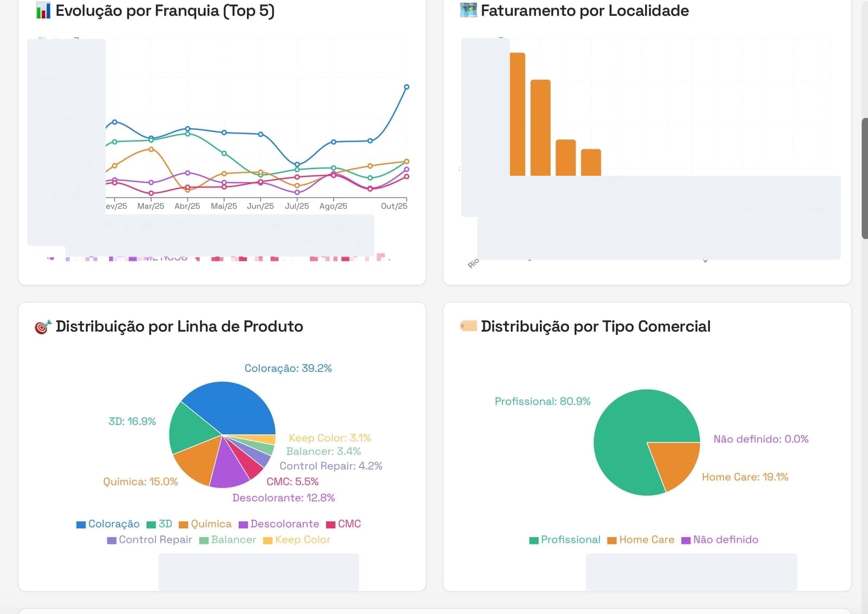This screenshot has height=614, width=868.
Task: Toggle the 3D legend entry
Action: tap(159, 524)
